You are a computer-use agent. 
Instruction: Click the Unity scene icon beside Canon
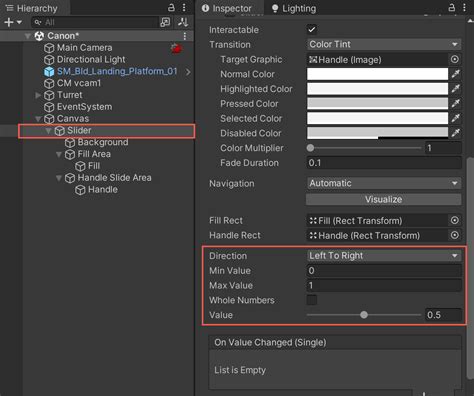coord(39,36)
